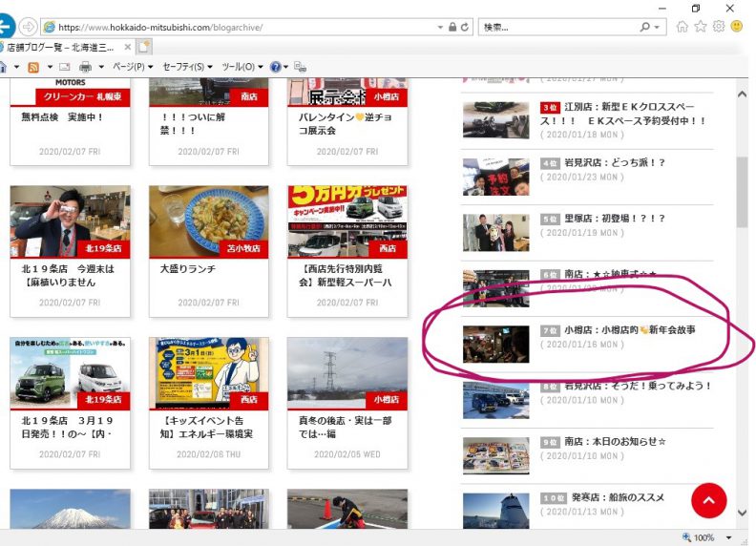Viewport: 756px width, 546px height.
Task: Click the search magnifier icon
Action: [644, 27]
